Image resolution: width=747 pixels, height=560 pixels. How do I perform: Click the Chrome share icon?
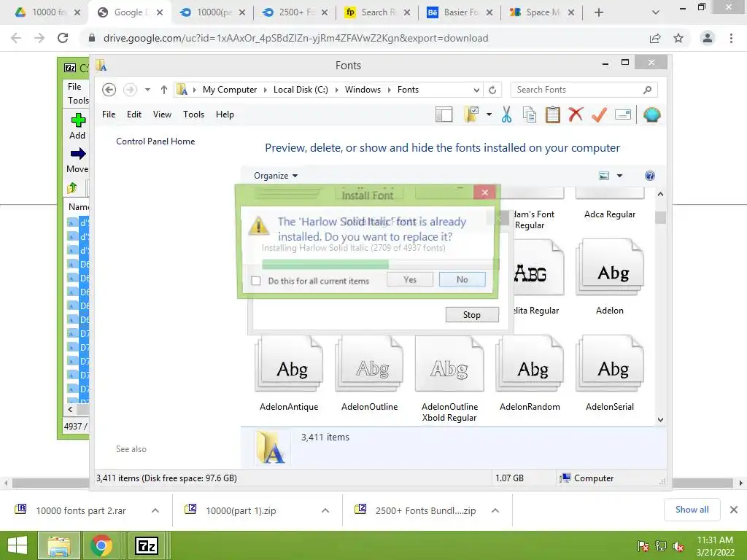tap(655, 38)
